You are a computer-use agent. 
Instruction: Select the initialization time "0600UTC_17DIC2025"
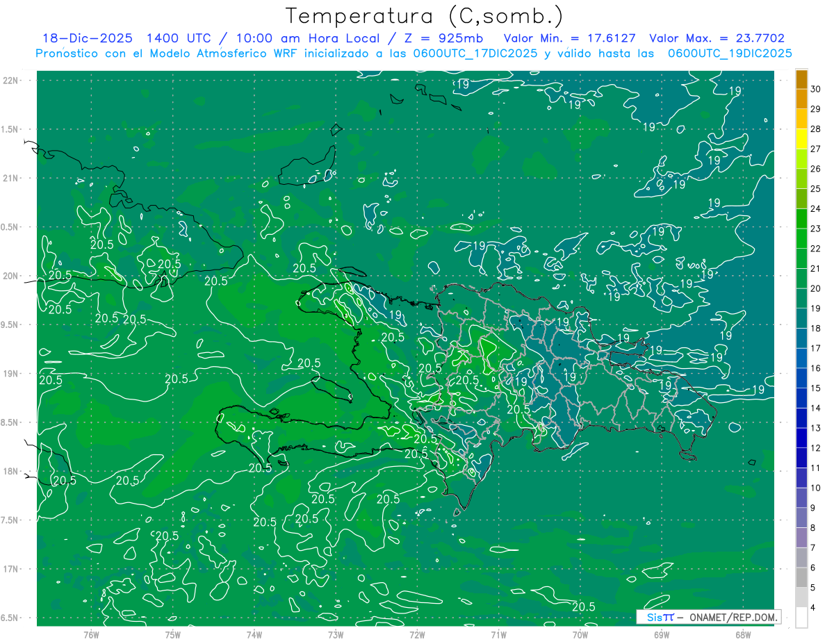(x=475, y=53)
